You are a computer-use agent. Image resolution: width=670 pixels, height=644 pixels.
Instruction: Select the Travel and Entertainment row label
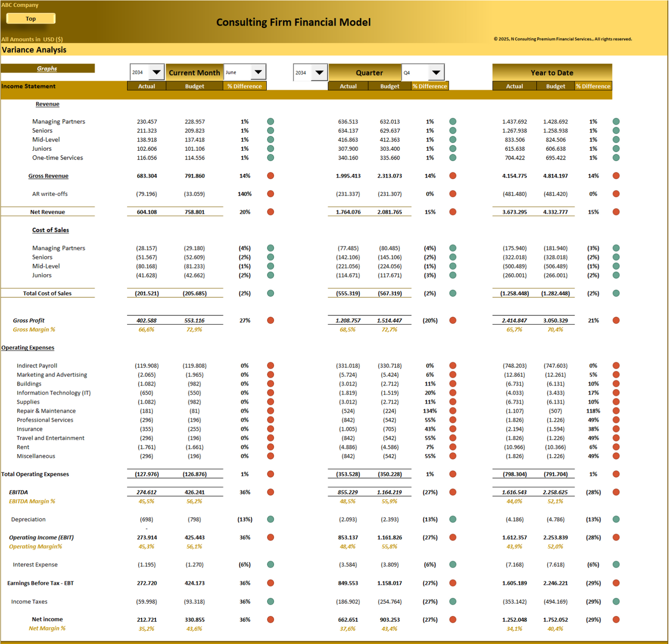point(51,438)
